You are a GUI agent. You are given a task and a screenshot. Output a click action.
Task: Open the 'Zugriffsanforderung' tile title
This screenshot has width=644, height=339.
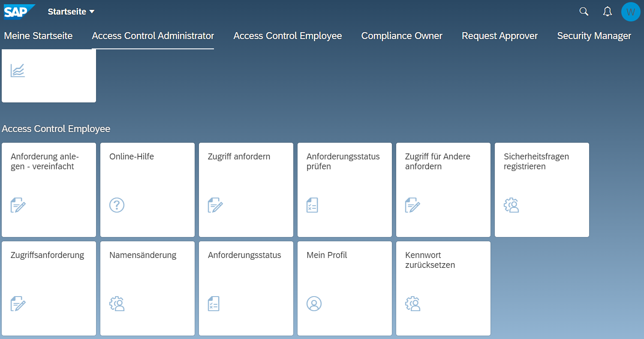pos(47,255)
